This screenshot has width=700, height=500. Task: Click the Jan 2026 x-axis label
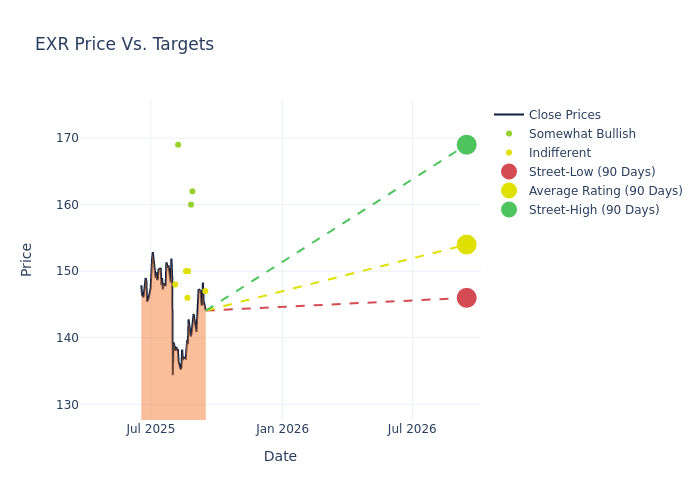[282, 429]
